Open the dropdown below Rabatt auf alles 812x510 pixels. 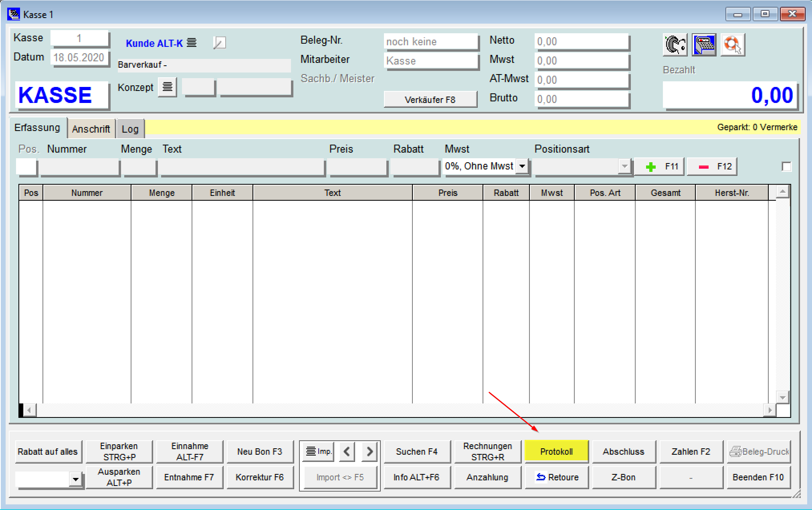tap(75, 479)
